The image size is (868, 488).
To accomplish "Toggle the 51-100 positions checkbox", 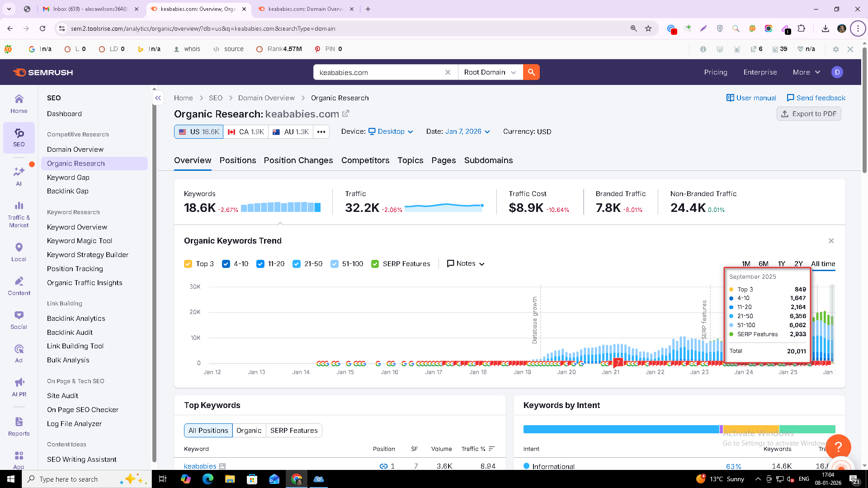I will (x=335, y=264).
